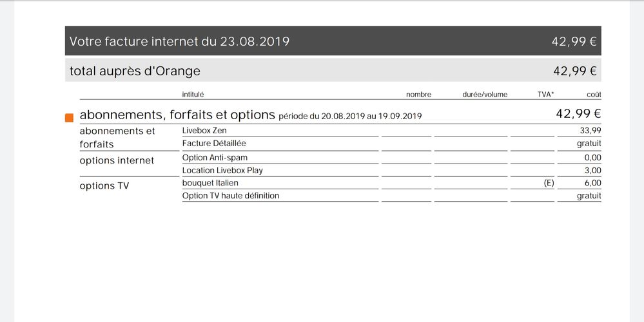This screenshot has height=322, width=644.
Task: Click the 33,99 cost for Livebox Zen
Action: click(x=590, y=131)
